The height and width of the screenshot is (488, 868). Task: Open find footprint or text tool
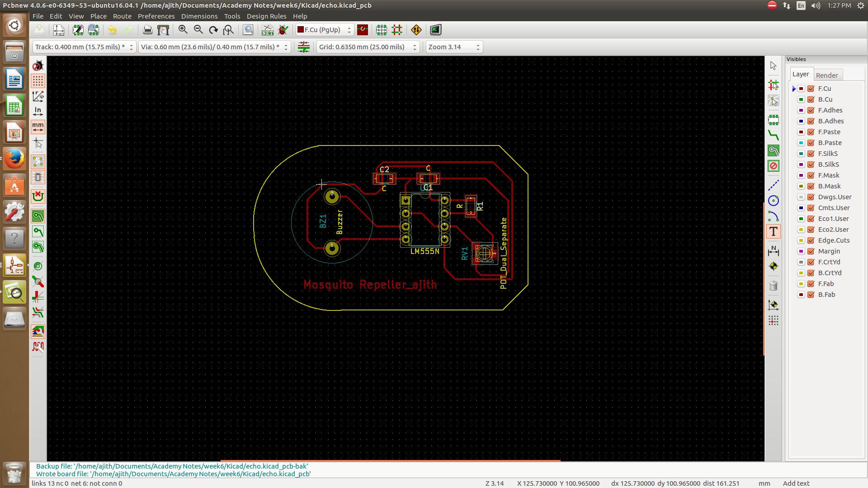click(248, 30)
